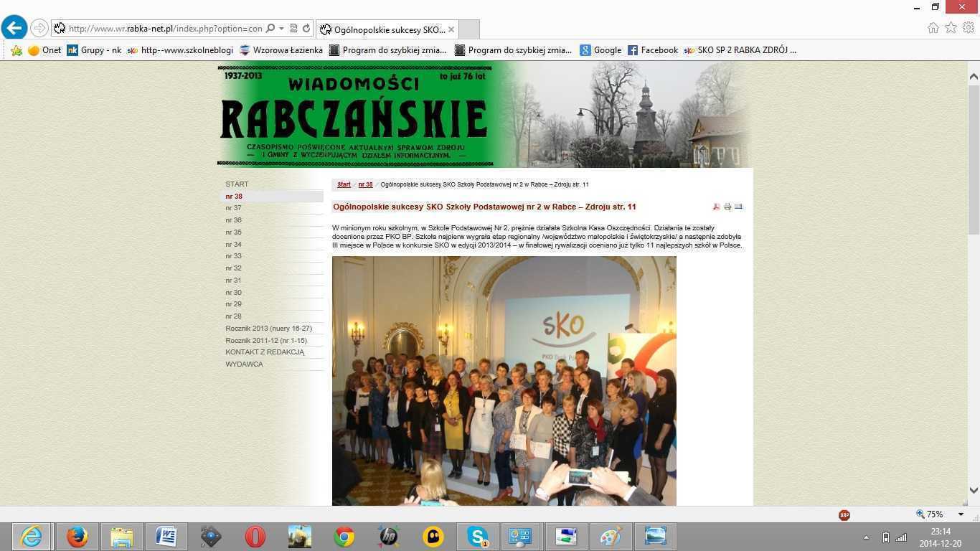Click the 'nr 38' breadcrumb link
The width and height of the screenshot is (980, 551).
[x=366, y=184]
